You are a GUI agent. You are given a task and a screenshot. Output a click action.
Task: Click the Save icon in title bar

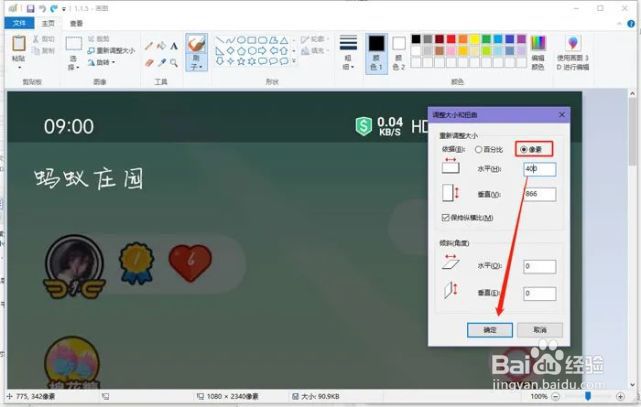click(31, 8)
